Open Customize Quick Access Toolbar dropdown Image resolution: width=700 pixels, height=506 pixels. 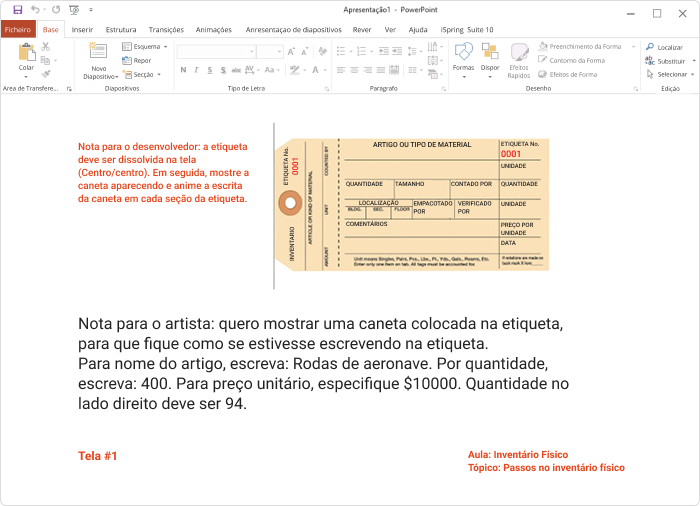(x=91, y=9)
